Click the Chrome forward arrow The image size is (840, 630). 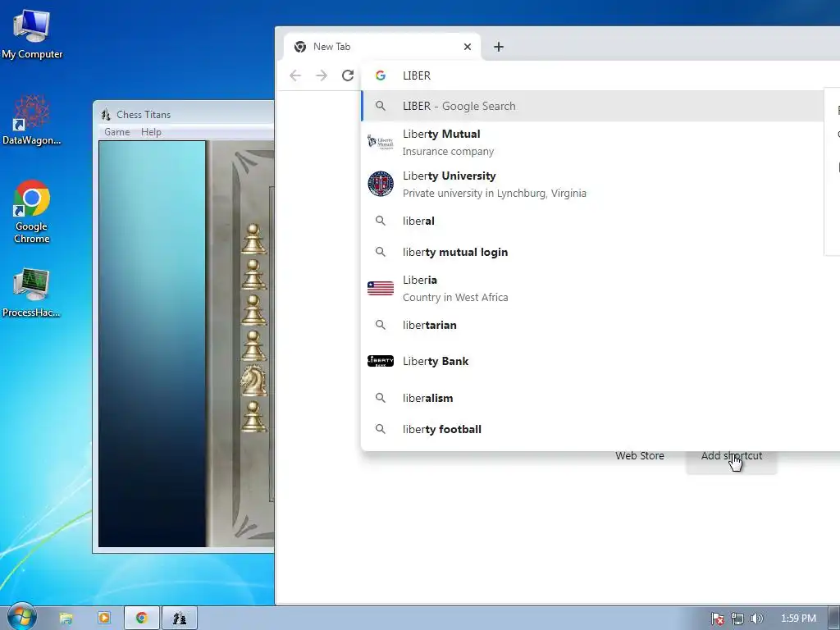(322, 75)
